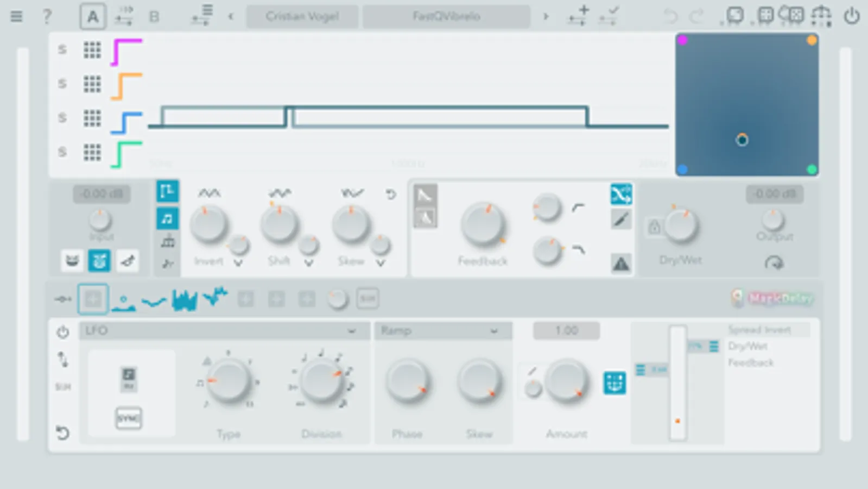Click the copy A to B arrow icon

coord(124,16)
